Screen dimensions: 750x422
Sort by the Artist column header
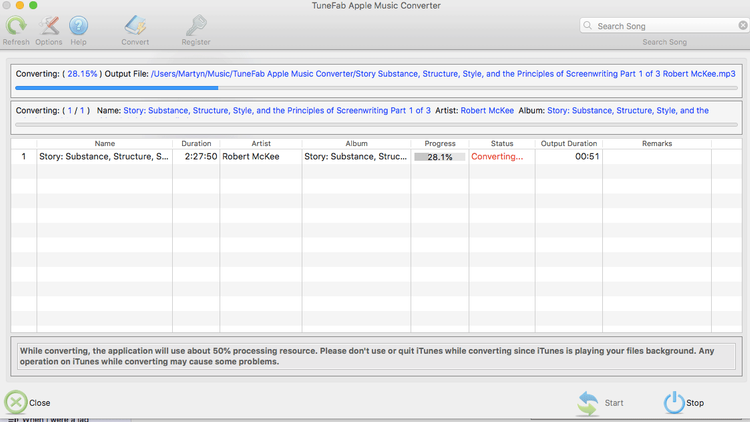click(x=261, y=144)
